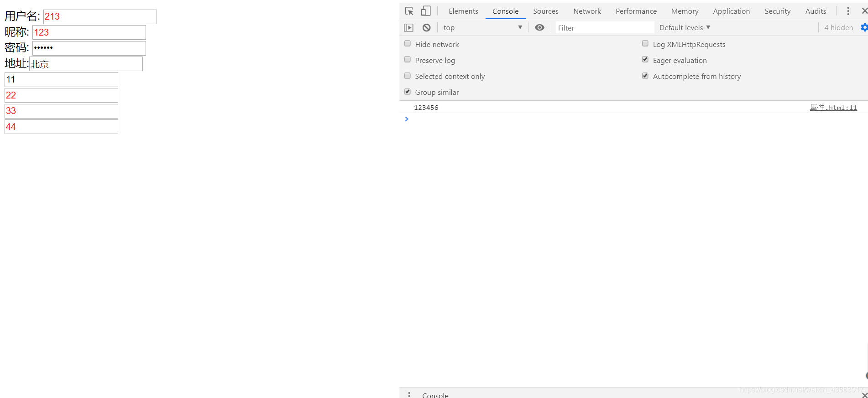Show the 4 hidden messages indicator
The image size is (868, 398).
[838, 28]
